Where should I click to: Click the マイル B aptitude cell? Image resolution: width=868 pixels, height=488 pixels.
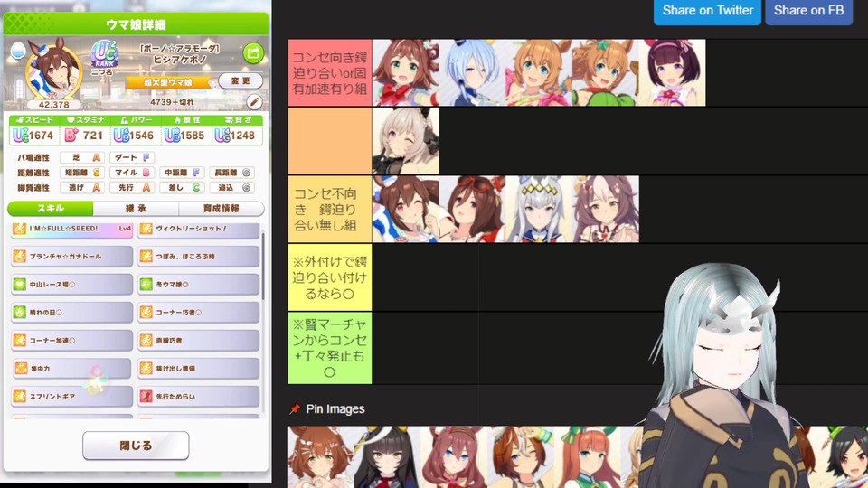click(132, 173)
